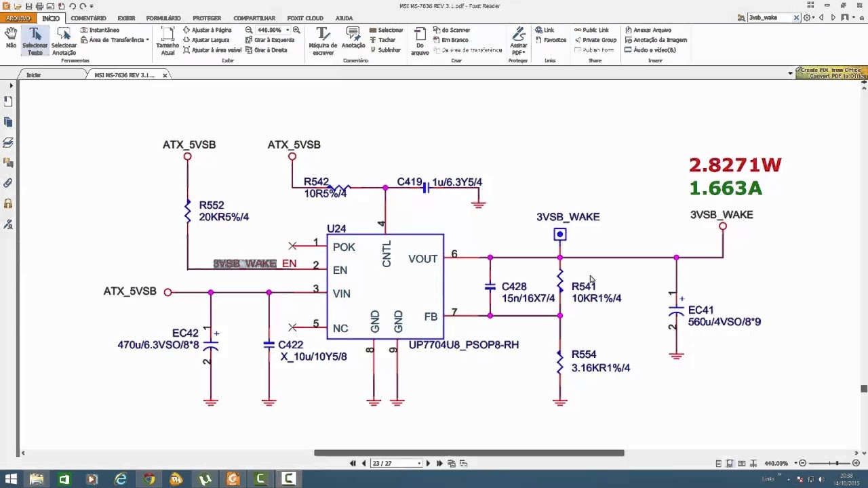Switch to the FOXIT CLOUD tab
868x488 pixels.
(305, 18)
